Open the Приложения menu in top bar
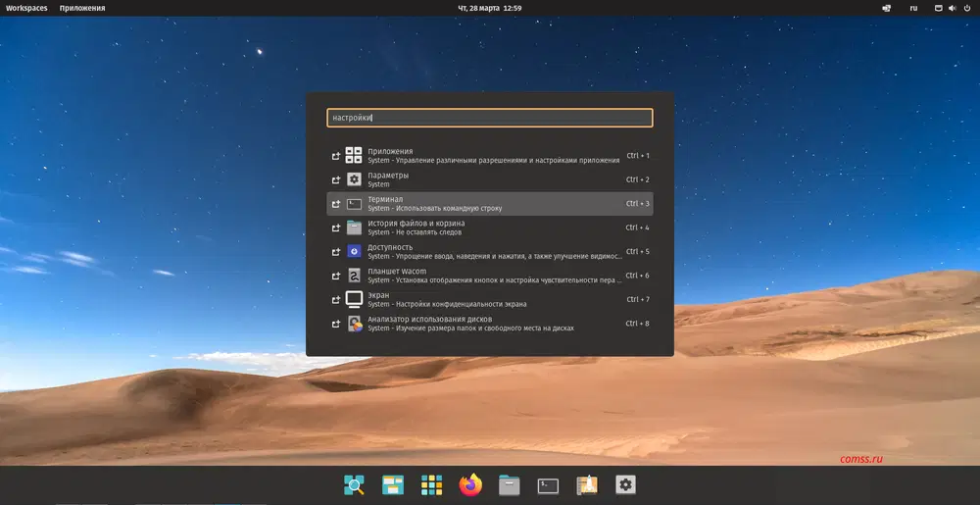The image size is (980, 505). (x=82, y=8)
